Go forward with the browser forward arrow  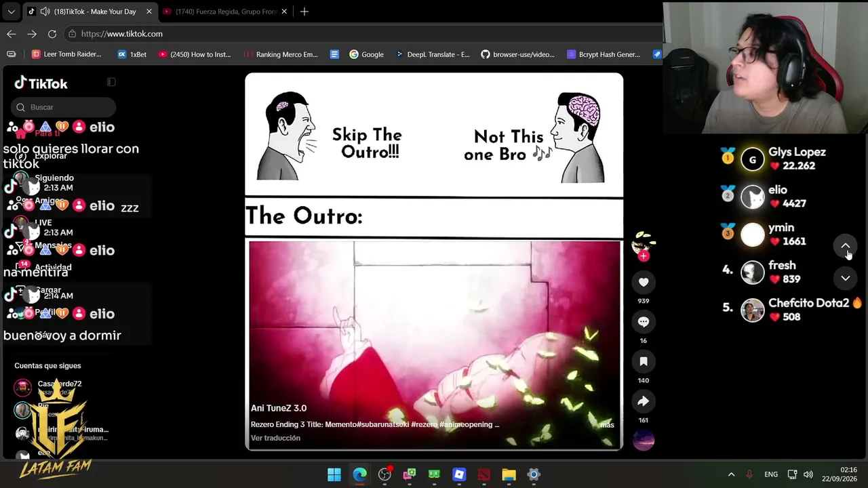[32, 34]
